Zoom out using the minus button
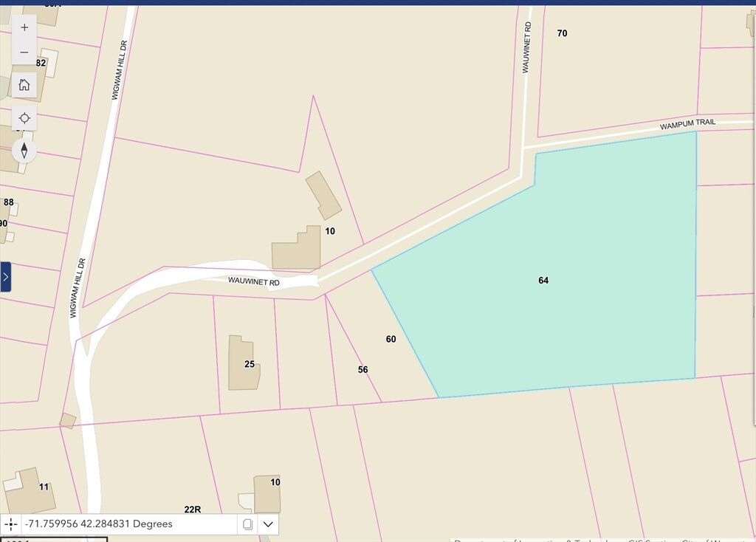Image resolution: width=756 pixels, height=542 pixels. [24, 52]
